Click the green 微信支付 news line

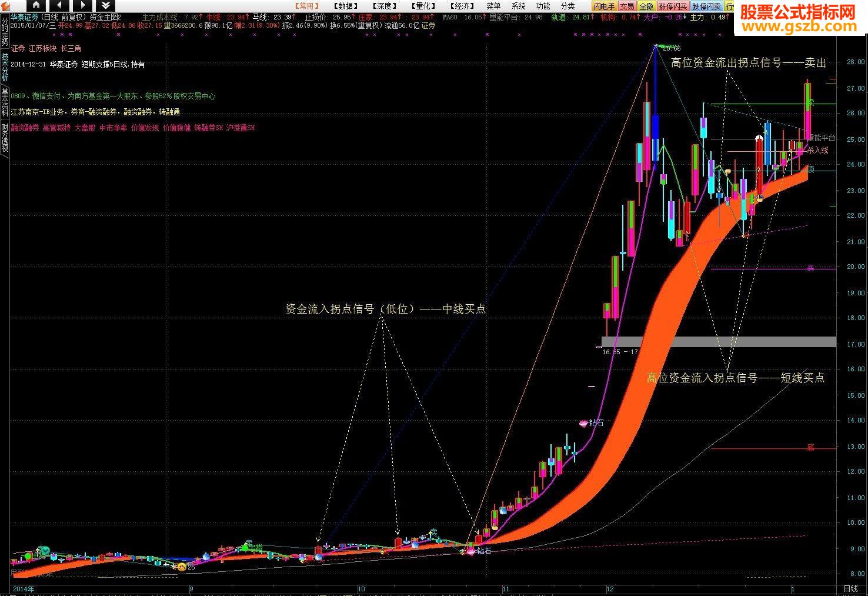coord(113,96)
